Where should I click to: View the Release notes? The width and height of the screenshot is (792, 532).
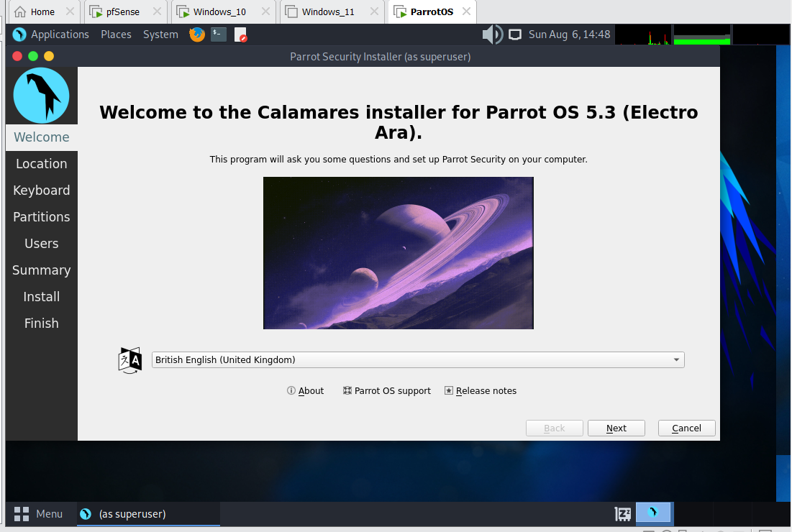click(x=481, y=390)
